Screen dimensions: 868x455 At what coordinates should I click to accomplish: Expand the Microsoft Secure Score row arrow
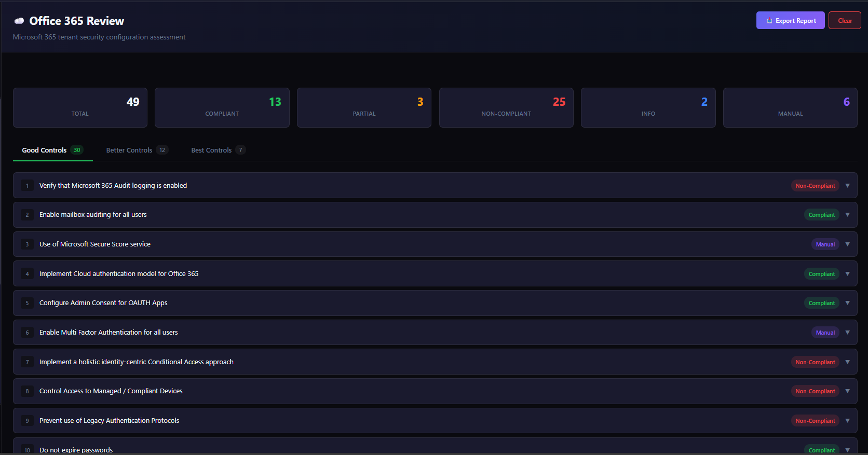pyautogui.click(x=847, y=244)
